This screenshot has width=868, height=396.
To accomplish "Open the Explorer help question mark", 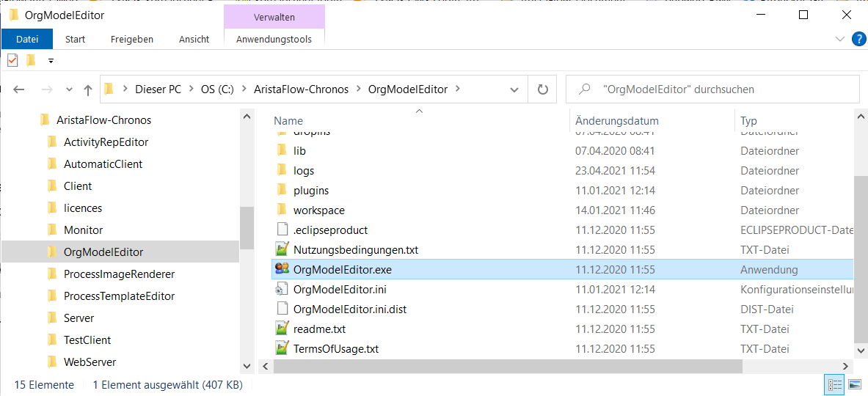I will (858, 39).
